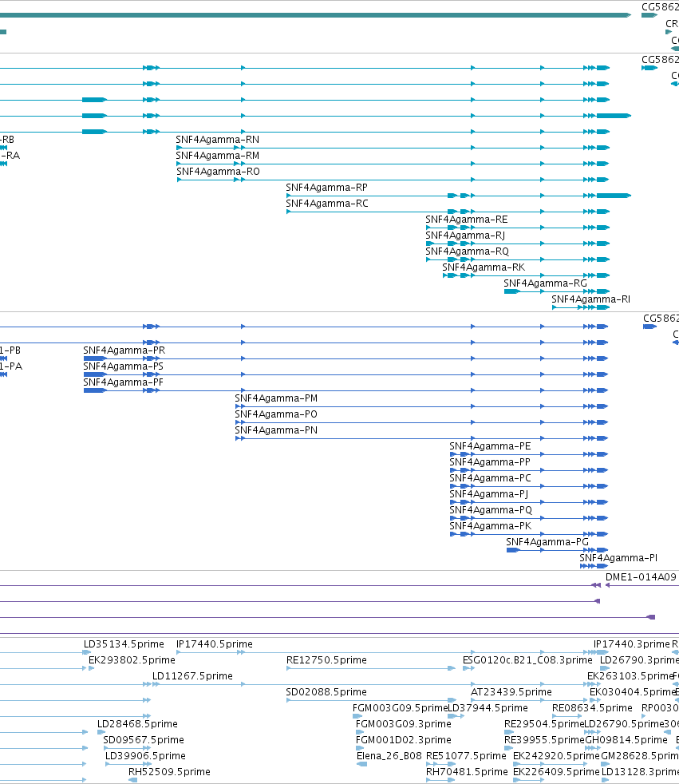Select the SNF4Agamma-PE protein label
This screenshot has height=784, width=679.
coord(490,446)
